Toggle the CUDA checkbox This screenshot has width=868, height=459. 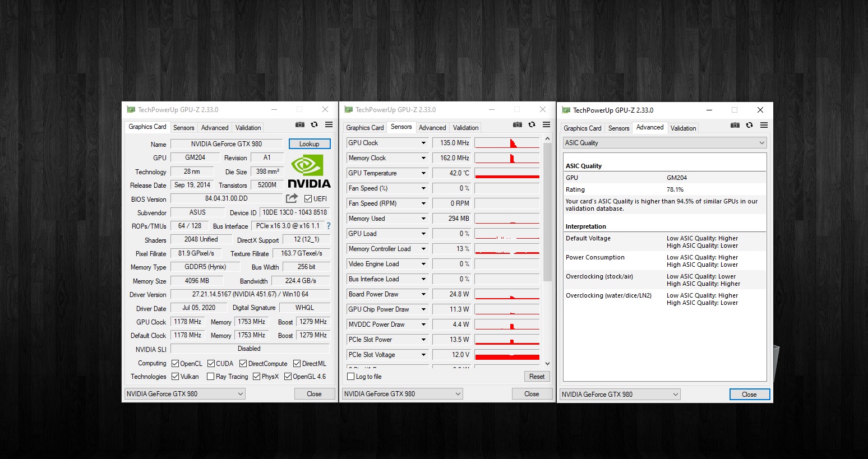tap(211, 364)
